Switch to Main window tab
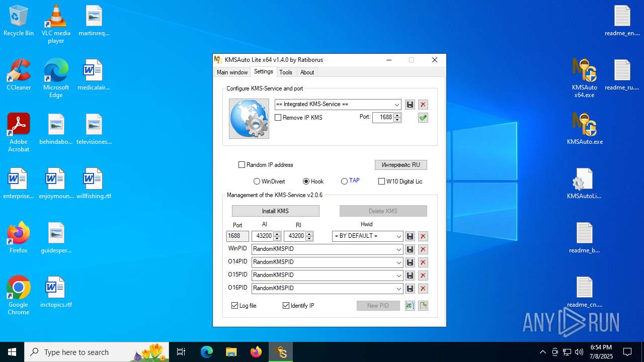 pos(232,72)
